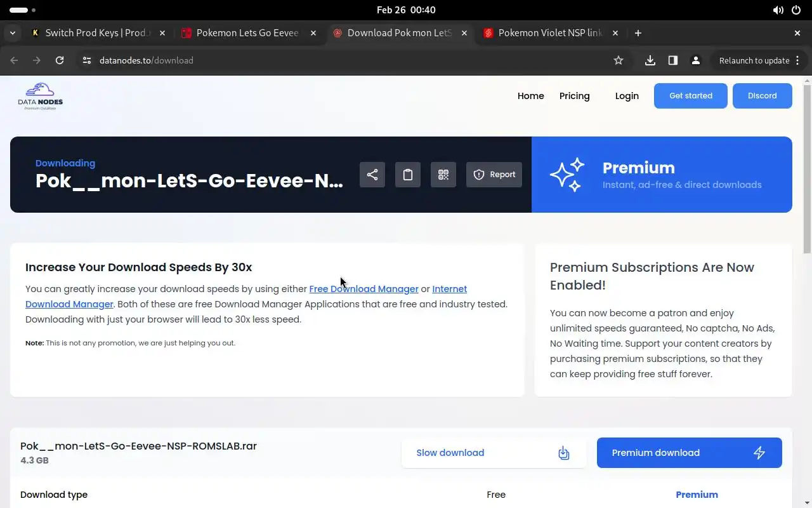Toggle the browser side panel icon

click(673, 60)
